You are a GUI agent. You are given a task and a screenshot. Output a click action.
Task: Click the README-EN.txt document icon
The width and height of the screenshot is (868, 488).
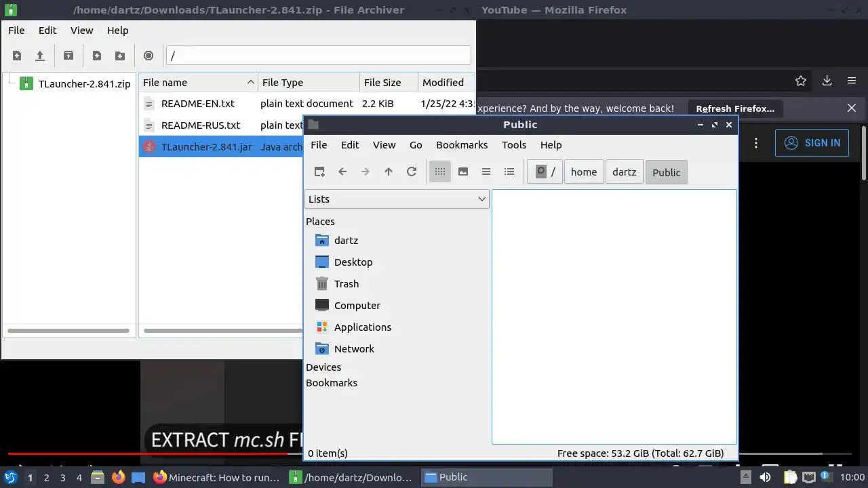pyautogui.click(x=150, y=104)
